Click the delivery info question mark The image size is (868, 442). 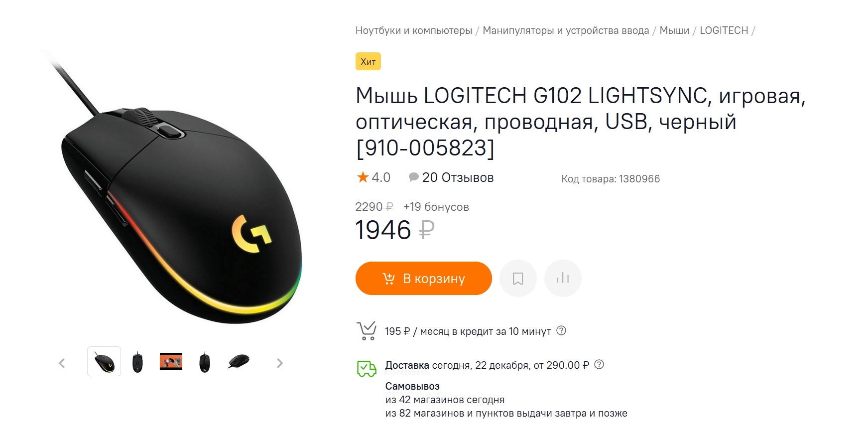coord(600,364)
